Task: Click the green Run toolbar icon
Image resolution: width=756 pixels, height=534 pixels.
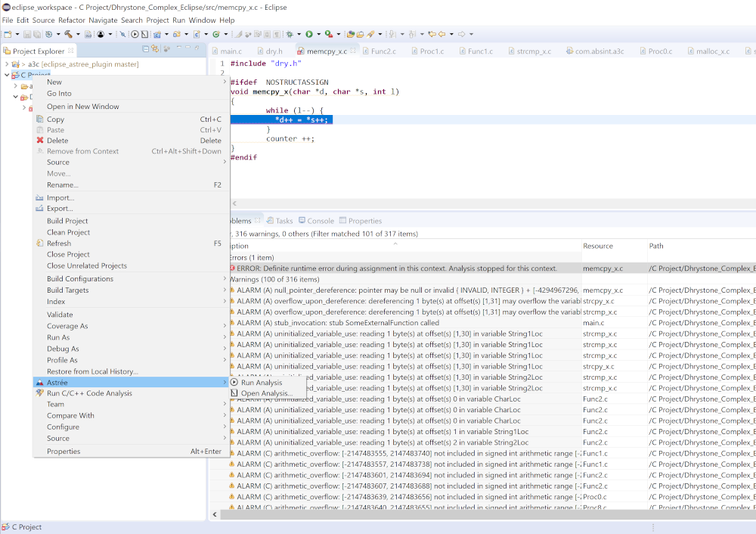Action: tap(309, 34)
